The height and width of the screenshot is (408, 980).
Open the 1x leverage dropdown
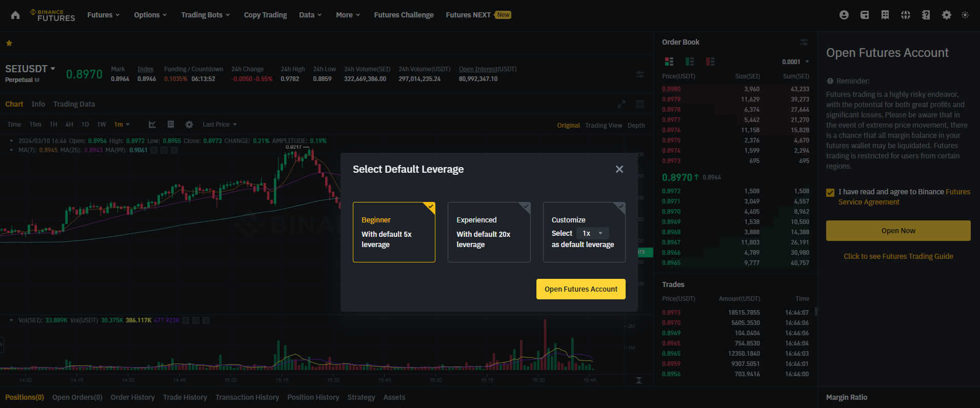coord(593,233)
